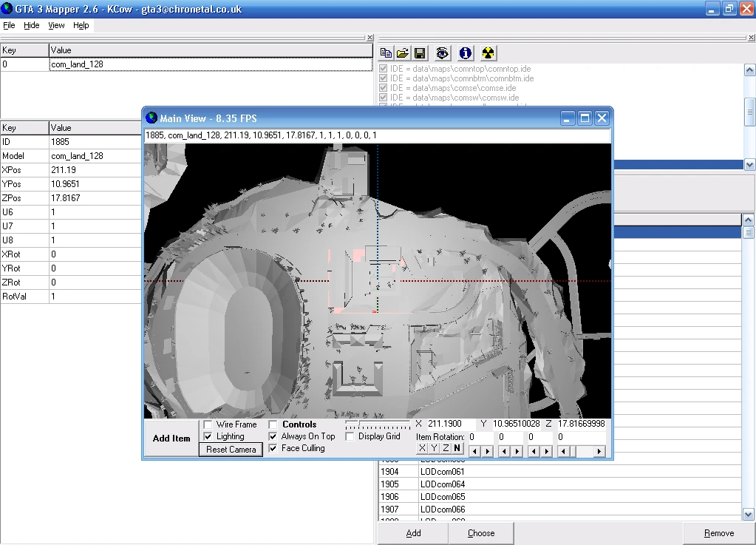756x545 pixels.
Task: Open the File menu
Action: [9, 25]
